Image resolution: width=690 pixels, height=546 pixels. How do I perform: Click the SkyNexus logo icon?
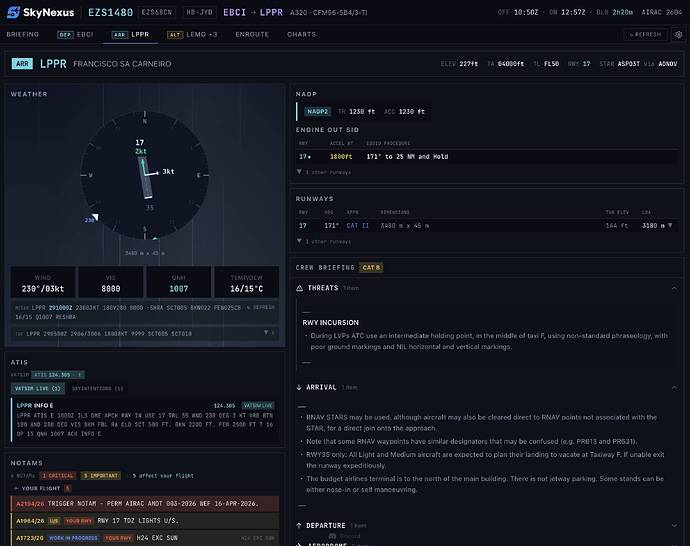tap(14, 12)
